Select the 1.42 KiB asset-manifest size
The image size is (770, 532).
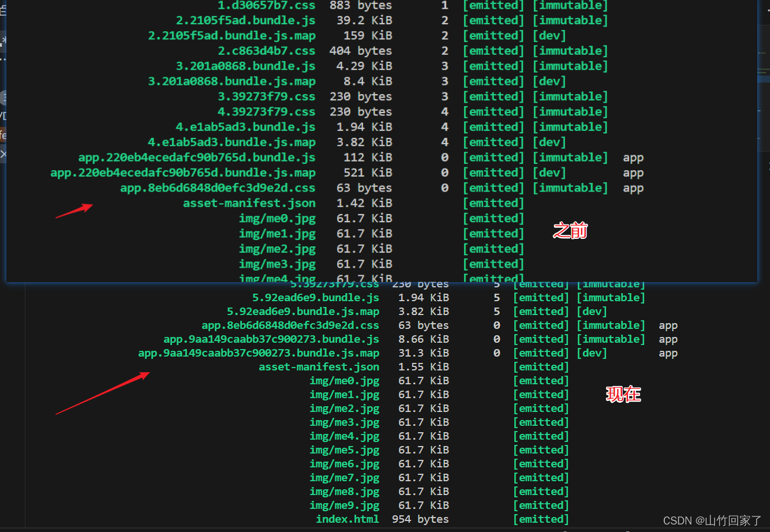(x=364, y=203)
